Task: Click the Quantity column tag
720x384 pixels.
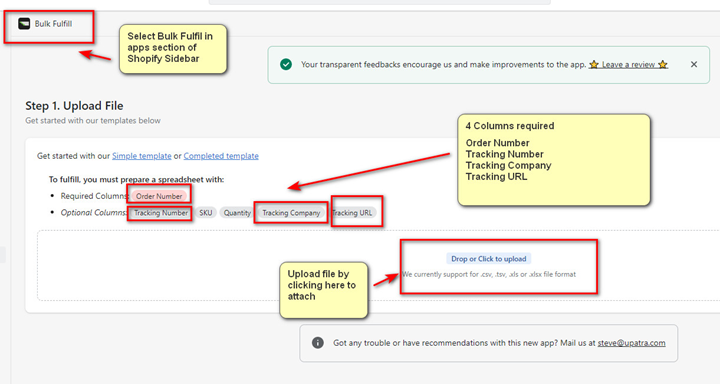Action: click(237, 213)
